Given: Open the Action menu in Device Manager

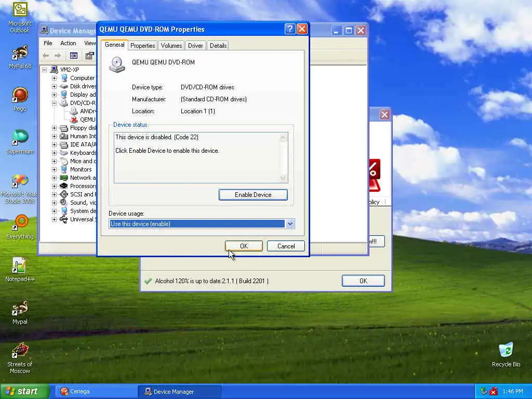Looking at the screenshot, I should click(68, 43).
